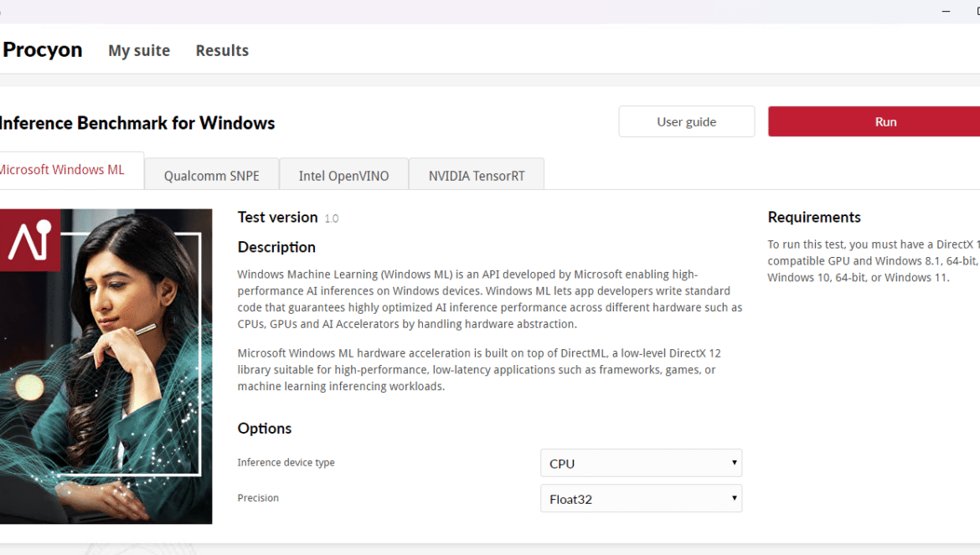Click the Test version heading

277,218
